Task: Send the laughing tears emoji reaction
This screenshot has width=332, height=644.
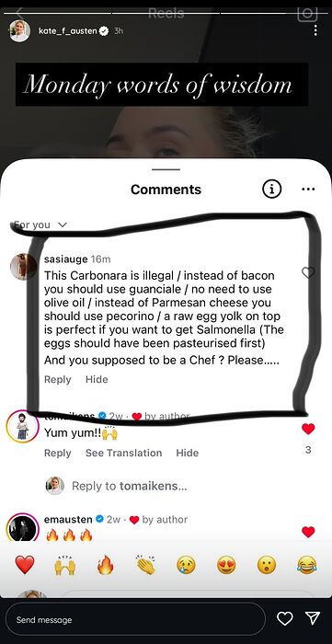Action: (x=307, y=565)
